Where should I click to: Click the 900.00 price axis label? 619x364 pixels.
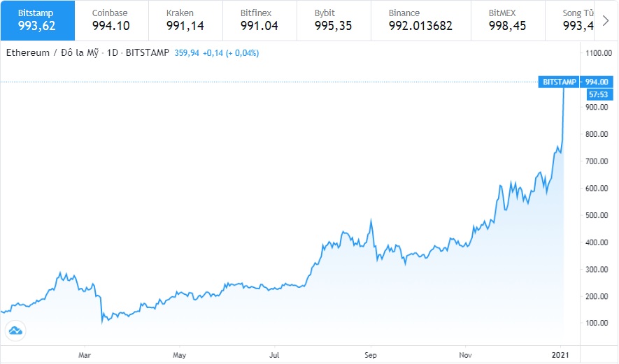pos(597,107)
